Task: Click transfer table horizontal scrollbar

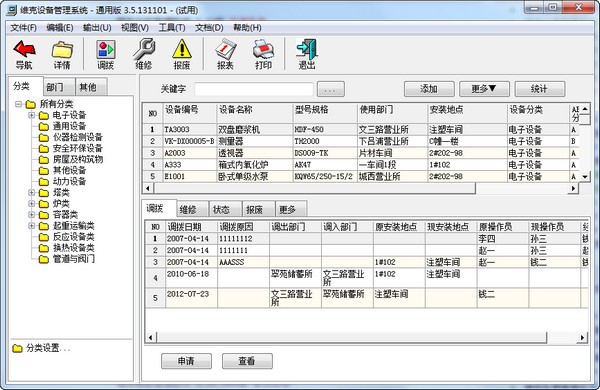Action: (x=352, y=338)
